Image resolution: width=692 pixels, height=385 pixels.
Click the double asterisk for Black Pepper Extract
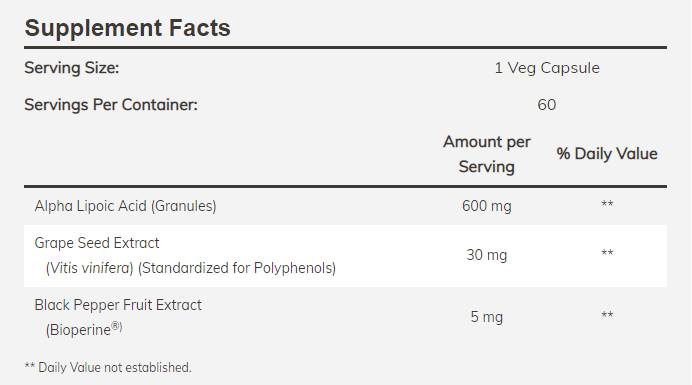pos(607,314)
